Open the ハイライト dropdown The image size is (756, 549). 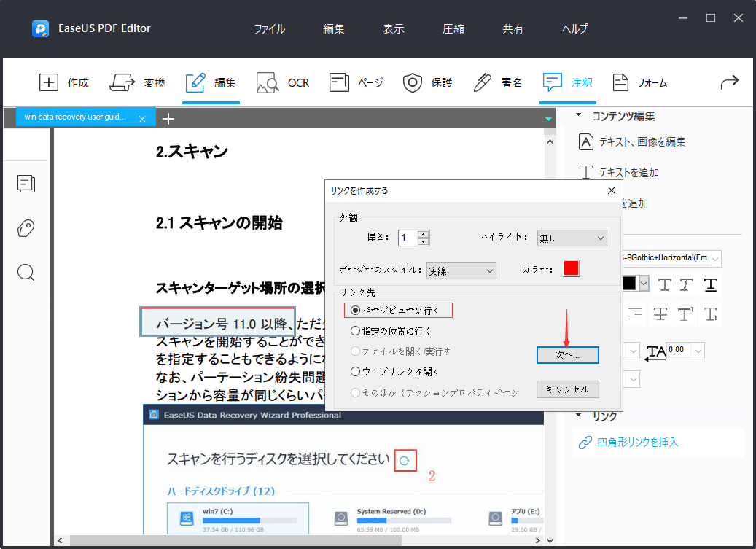(x=572, y=238)
